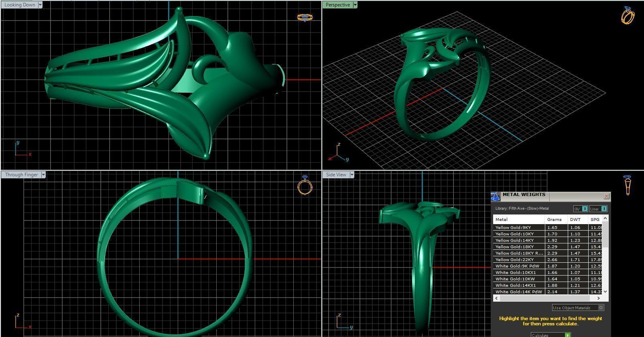Image resolution: width=644 pixels, height=337 pixels.
Task: Click the top view ring icon in Looking Down viewport
Action: point(305,17)
